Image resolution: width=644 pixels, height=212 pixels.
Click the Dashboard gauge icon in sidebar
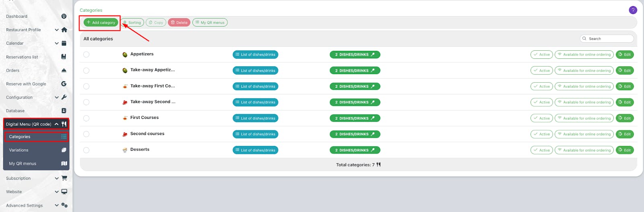(64, 16)
